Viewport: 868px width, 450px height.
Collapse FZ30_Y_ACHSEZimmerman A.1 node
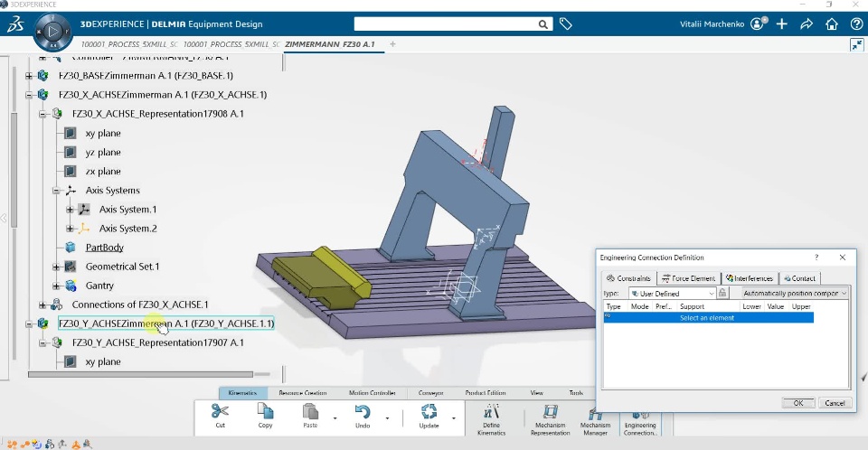(x=29, y=323)
